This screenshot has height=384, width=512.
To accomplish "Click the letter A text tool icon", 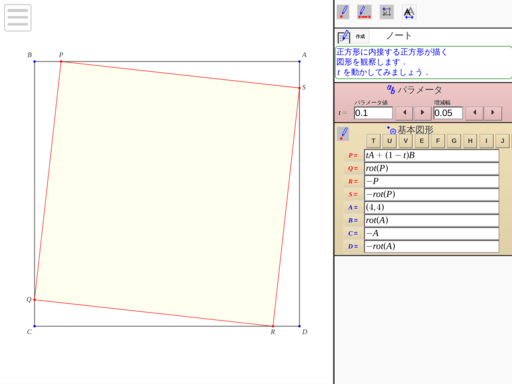I will [409, 12].
